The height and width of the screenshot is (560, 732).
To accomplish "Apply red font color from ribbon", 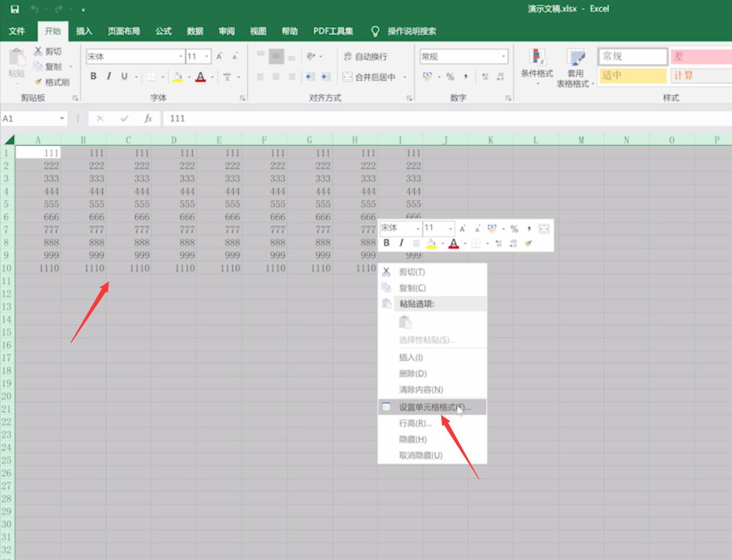I will (200, 76).
